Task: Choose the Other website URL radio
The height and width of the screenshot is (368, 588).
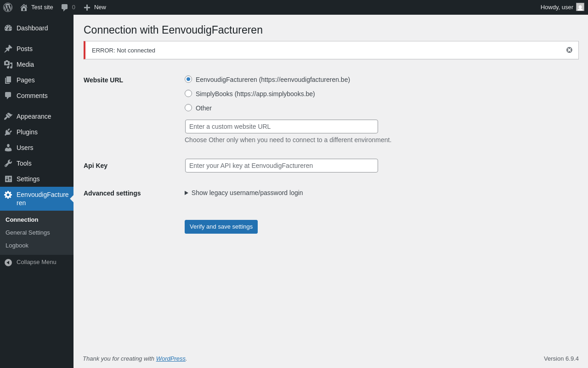Action: point(188,108)
